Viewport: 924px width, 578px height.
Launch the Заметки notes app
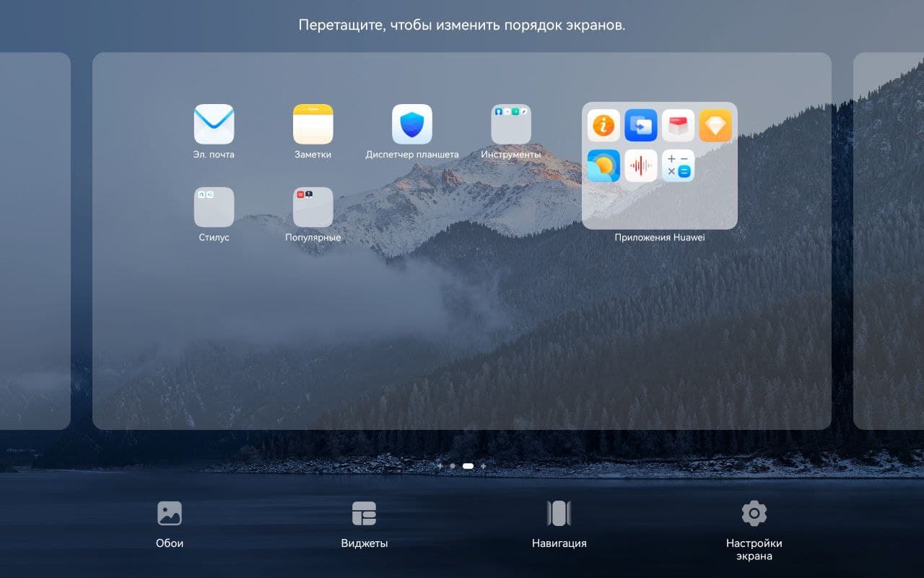click(x=313, y=124)
